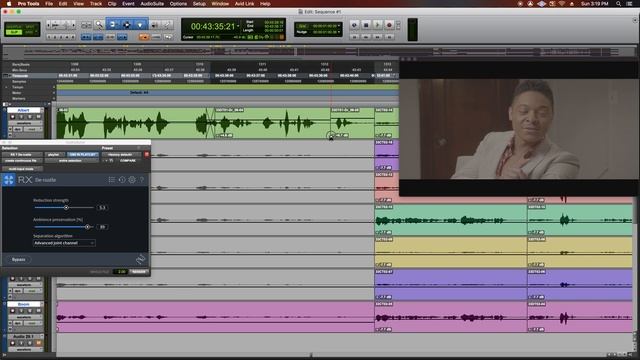The height and width of the screenshot is (360, 640).
Task: Click the main counter 00:43:35:21
Action: [213, 27]
